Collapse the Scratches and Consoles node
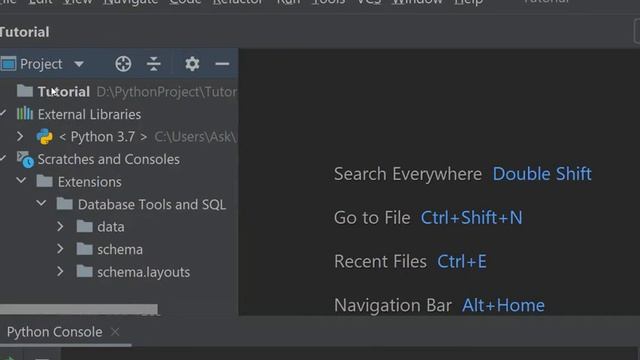The image size is (640, 360). (x=3, y=158)
